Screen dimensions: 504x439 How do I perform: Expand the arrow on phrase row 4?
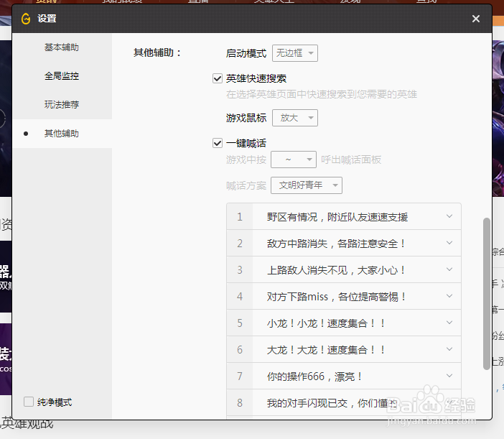pyautogui.click(x=449, y=296)
